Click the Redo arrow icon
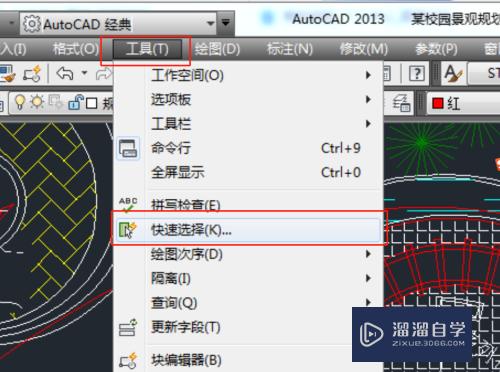The image size is (500, 372). pyautogui.click(x=104, y=73)
